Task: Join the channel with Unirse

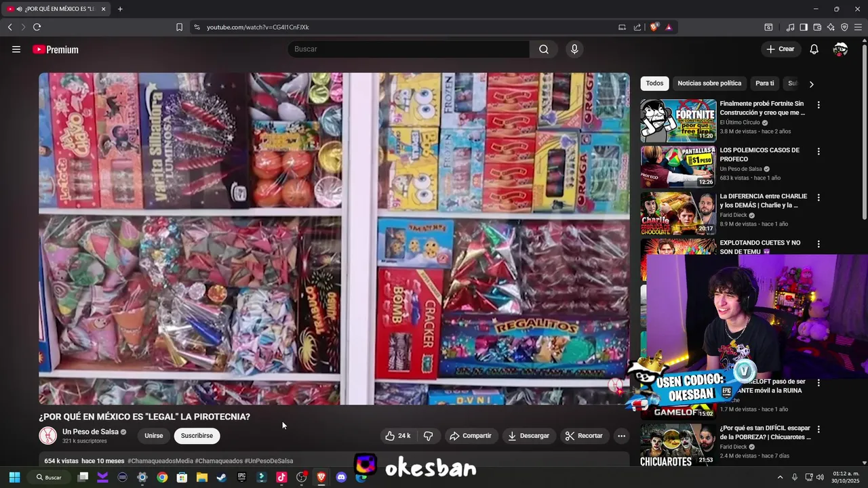Action: coord(154,436)
